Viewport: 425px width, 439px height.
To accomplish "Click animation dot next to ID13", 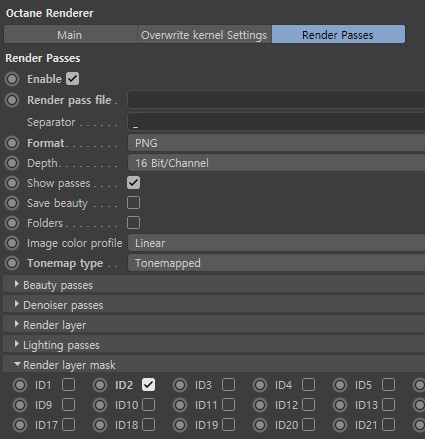I will (x=340, y=405).
